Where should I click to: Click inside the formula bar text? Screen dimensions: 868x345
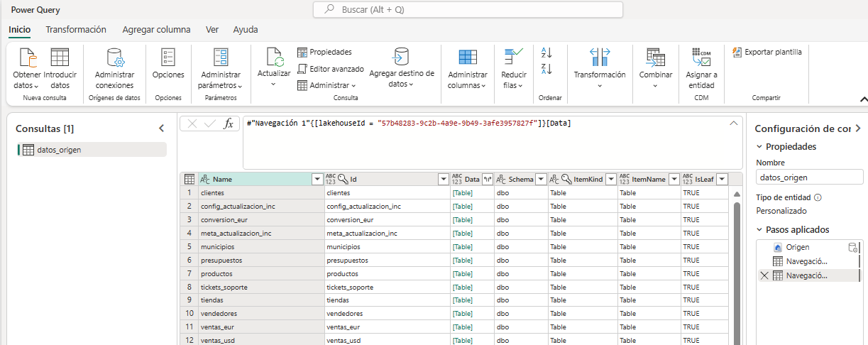coord(409,124)
